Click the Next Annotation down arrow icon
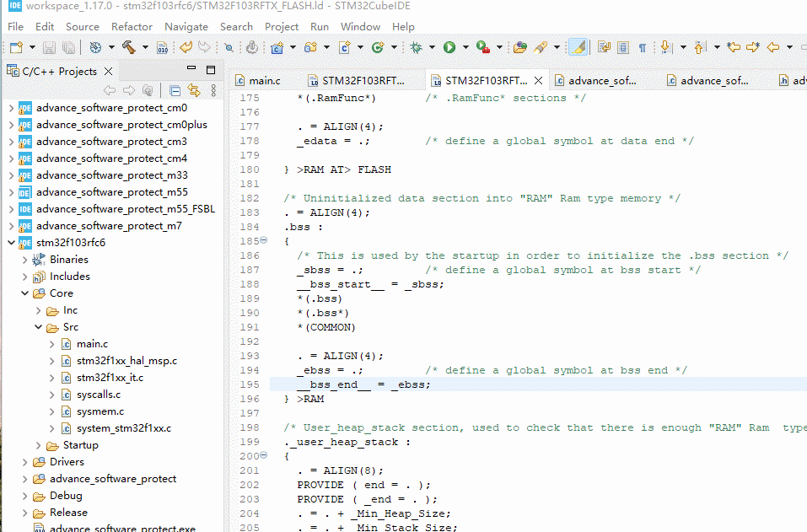Image resolution: width=807 pixels, height=532 pixels. (x=666, y=48)
